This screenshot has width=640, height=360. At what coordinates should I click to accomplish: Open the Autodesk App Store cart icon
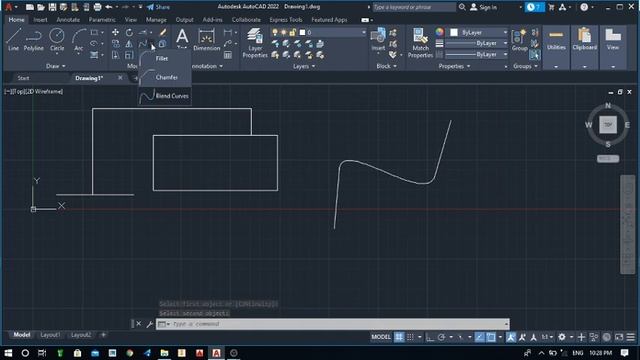(551, 7)
